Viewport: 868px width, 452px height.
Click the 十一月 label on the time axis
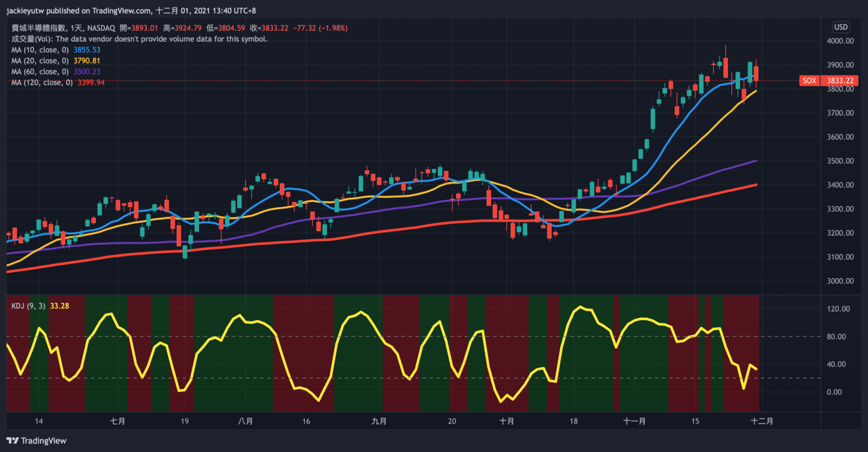click(634, 421)
